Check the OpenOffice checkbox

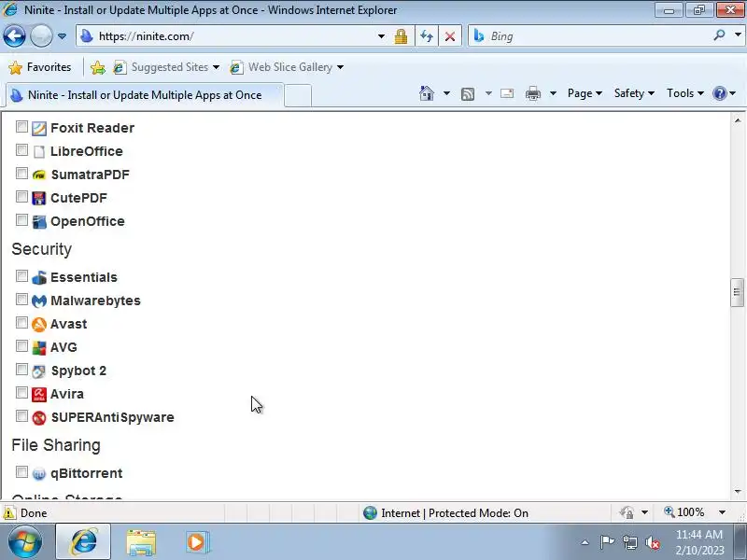[x=21, y=220]
